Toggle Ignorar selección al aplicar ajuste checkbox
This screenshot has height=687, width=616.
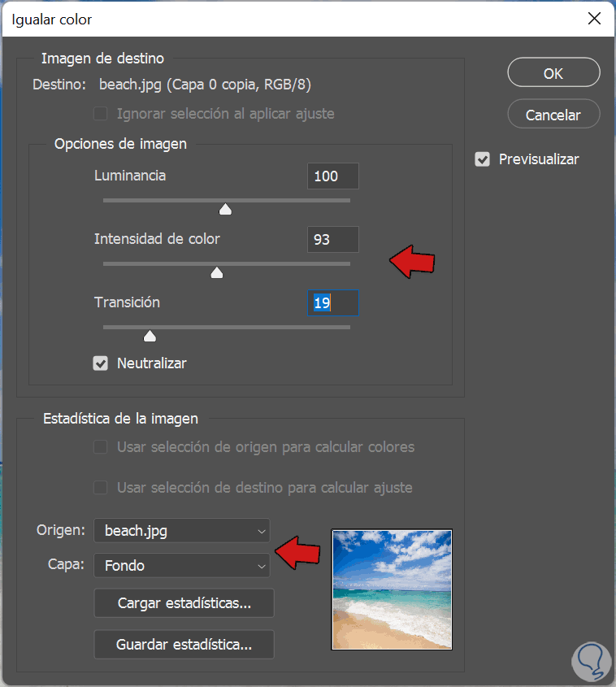click(x=101, y=114)
